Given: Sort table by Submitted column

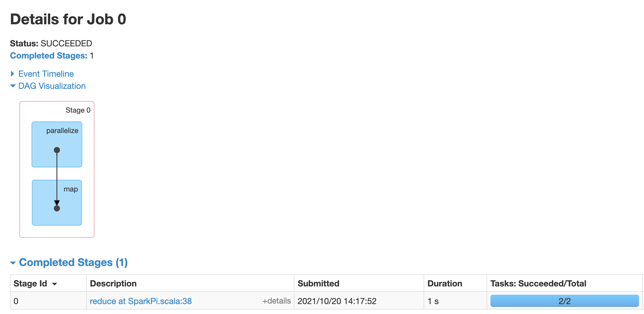Looking at the screenshot, I should pos(318,283).
